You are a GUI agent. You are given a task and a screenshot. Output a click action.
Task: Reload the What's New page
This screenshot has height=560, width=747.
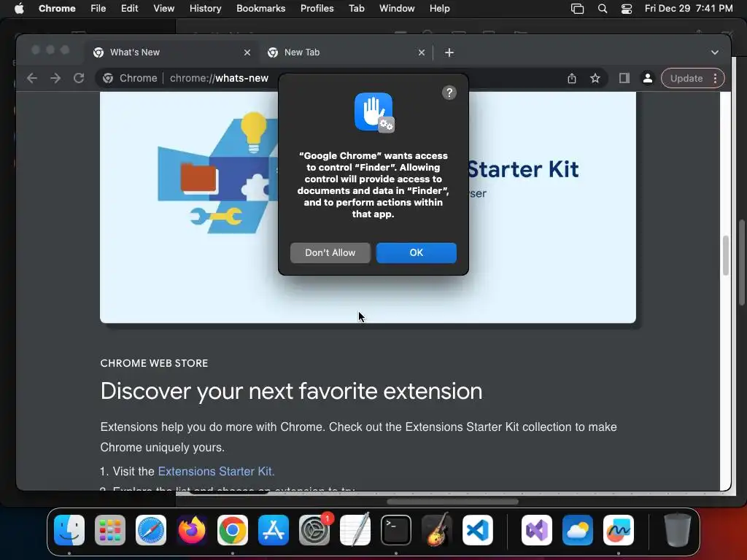click(x=79, y=78)
